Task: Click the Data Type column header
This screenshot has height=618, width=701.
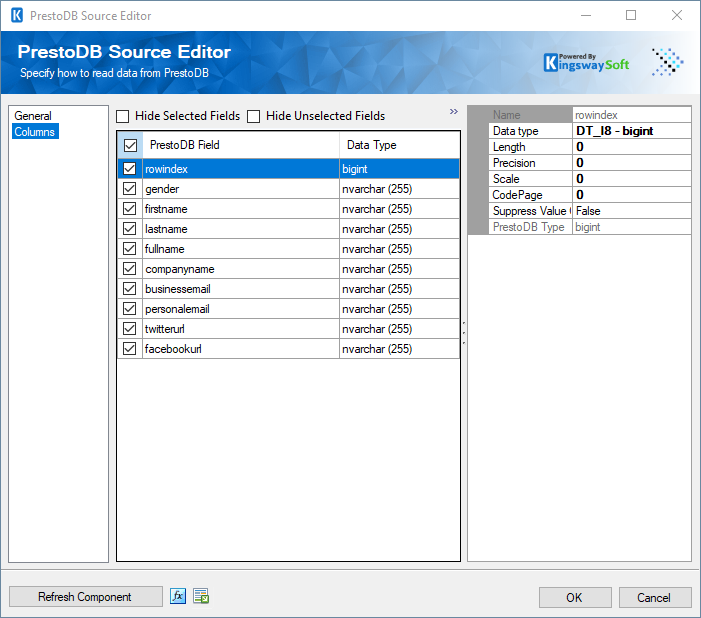Action: point(400,145)
